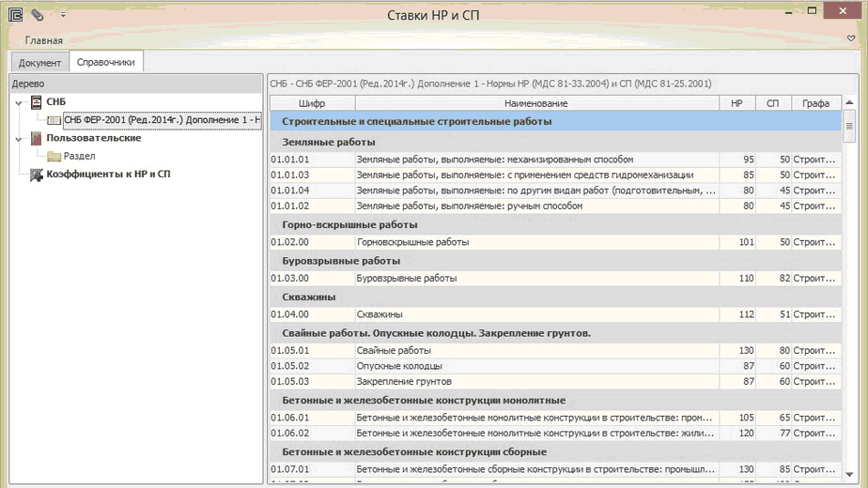
Task: Collapse the Пользовательские tree node
Action: [18, 139]
